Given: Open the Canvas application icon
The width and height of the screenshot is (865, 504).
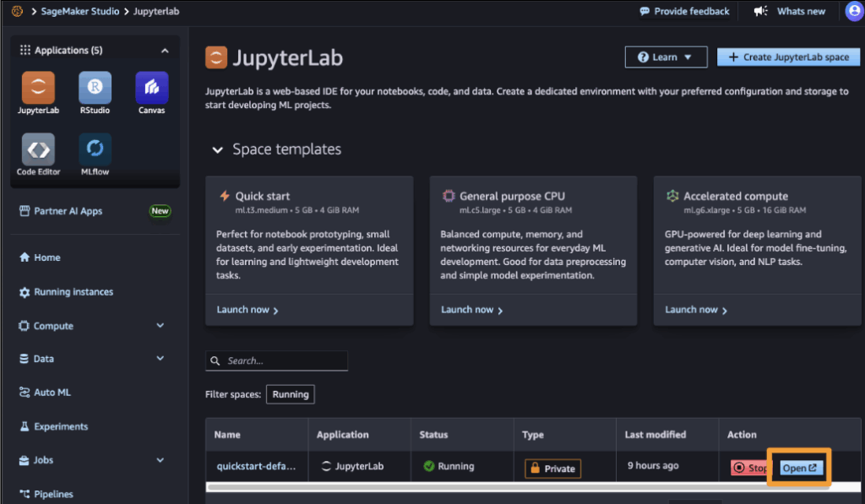Looking at the screenshot, I should coord(151,88).
